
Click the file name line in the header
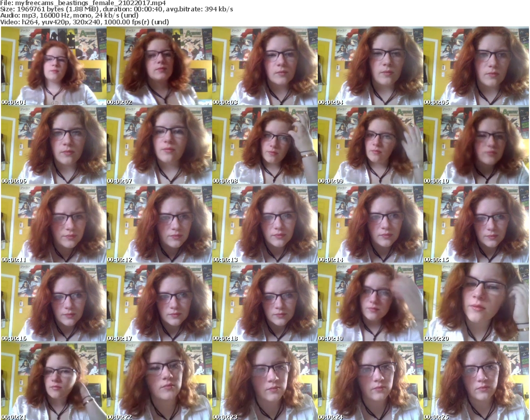point(83,3)
